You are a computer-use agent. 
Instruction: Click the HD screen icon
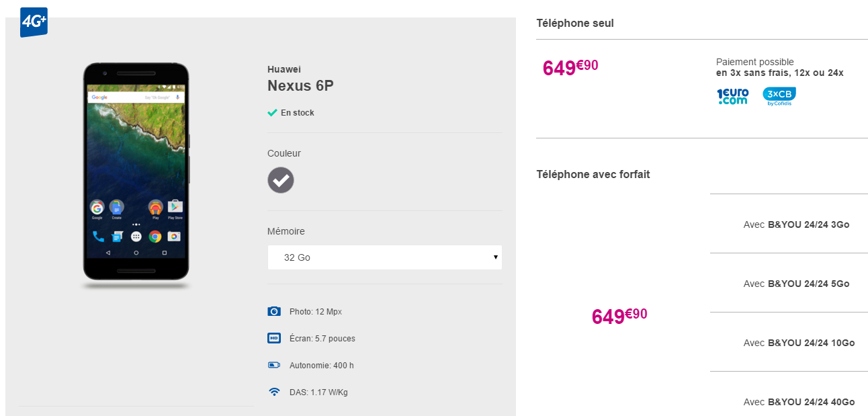coord(274,338)
